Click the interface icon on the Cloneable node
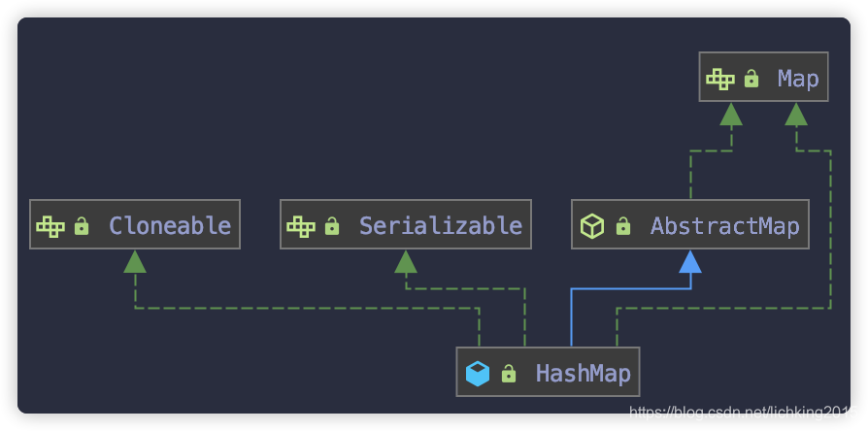 [50, 226]
